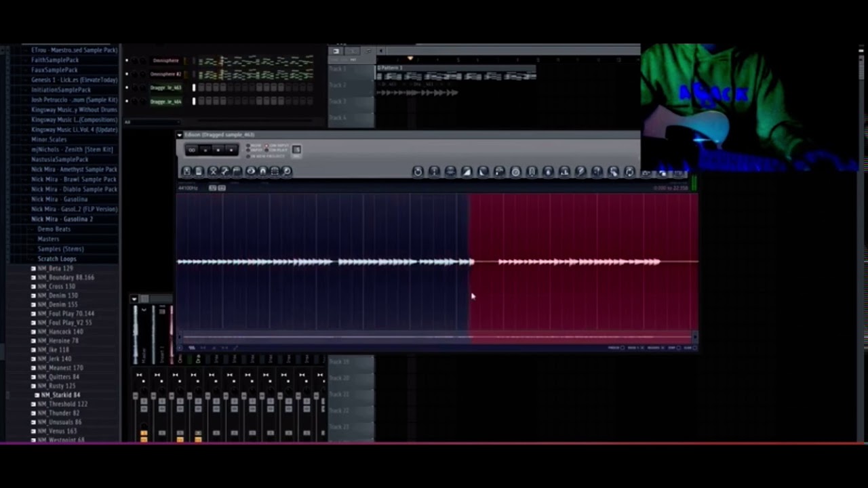Select the FaithSamplePack browser folder
868x488 pixels.
(x=55, y=60)
